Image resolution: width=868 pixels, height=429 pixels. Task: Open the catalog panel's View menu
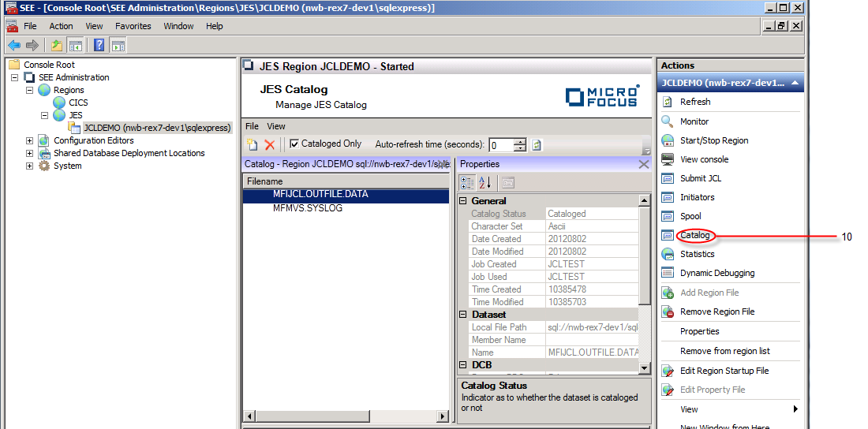point(276,126)
